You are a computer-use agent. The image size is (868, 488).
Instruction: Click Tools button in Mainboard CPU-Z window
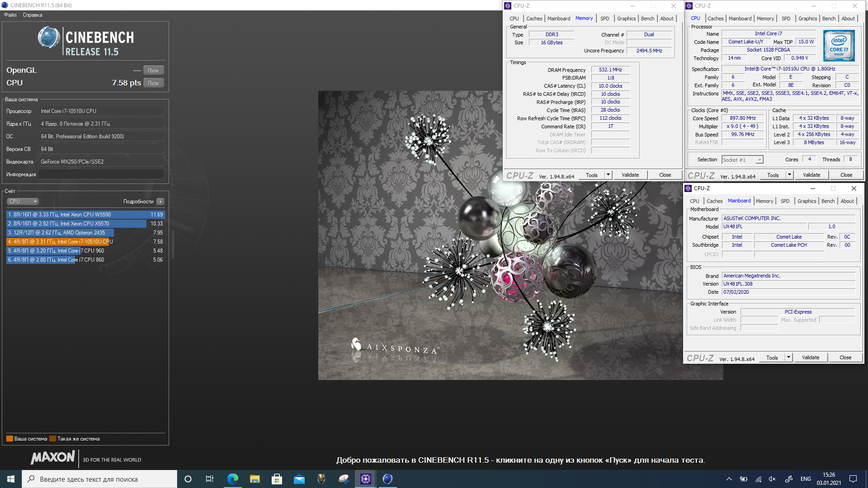click(772, 357)
